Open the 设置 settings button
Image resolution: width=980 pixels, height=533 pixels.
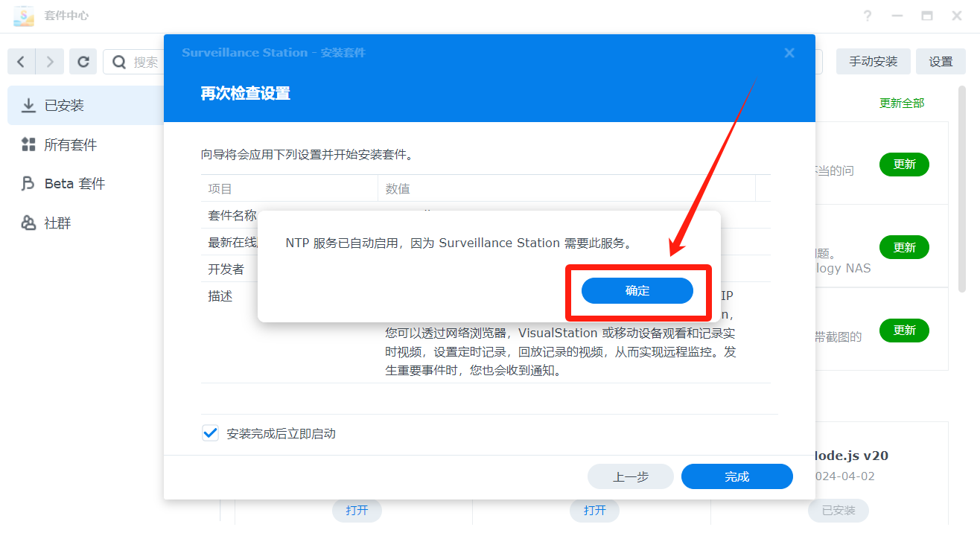pos(941,62)
